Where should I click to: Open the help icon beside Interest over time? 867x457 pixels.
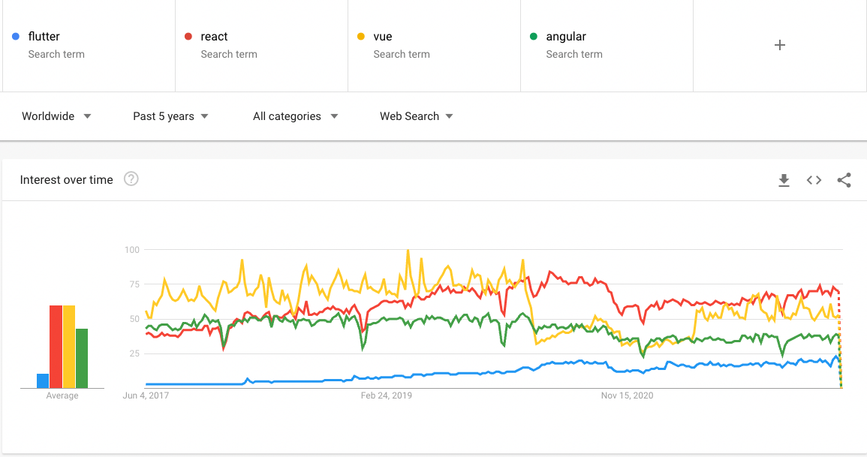pyautogui.click(x=131, y=179)
